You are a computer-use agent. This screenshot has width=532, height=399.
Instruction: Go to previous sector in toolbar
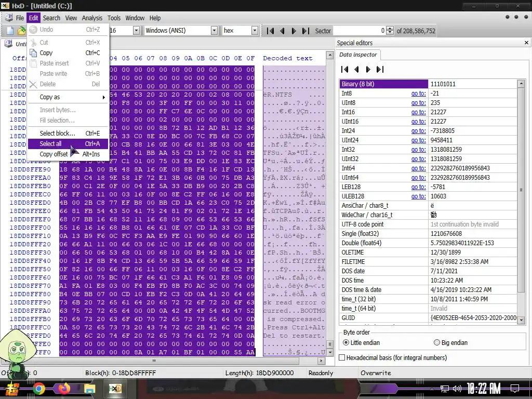tap(282, 31)
